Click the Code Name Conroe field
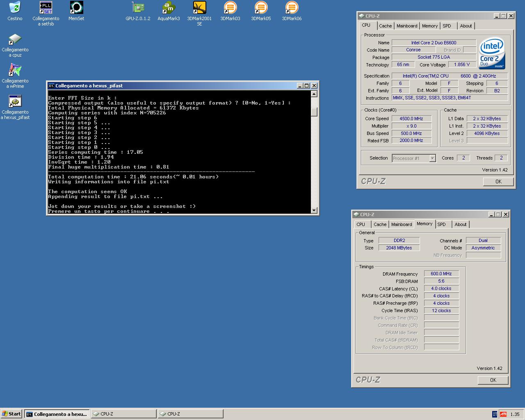The height and width of the screenshot is (420, 525). coord(413,50)
